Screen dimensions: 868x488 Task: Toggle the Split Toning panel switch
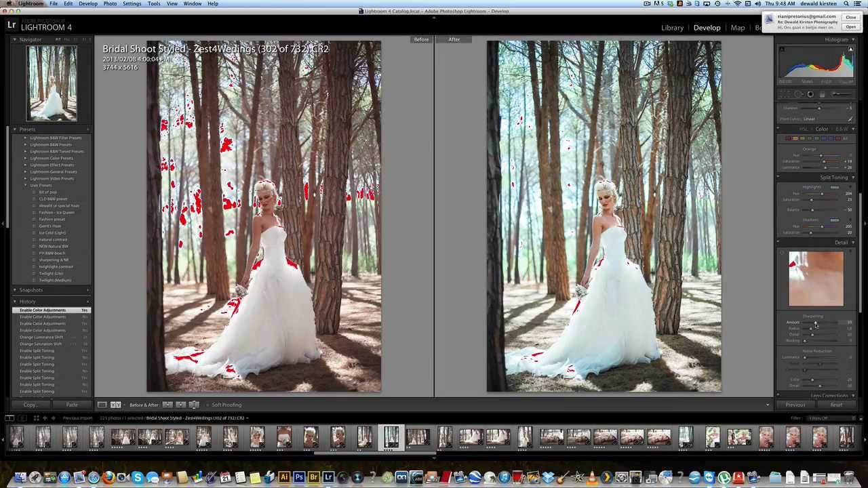778,178
